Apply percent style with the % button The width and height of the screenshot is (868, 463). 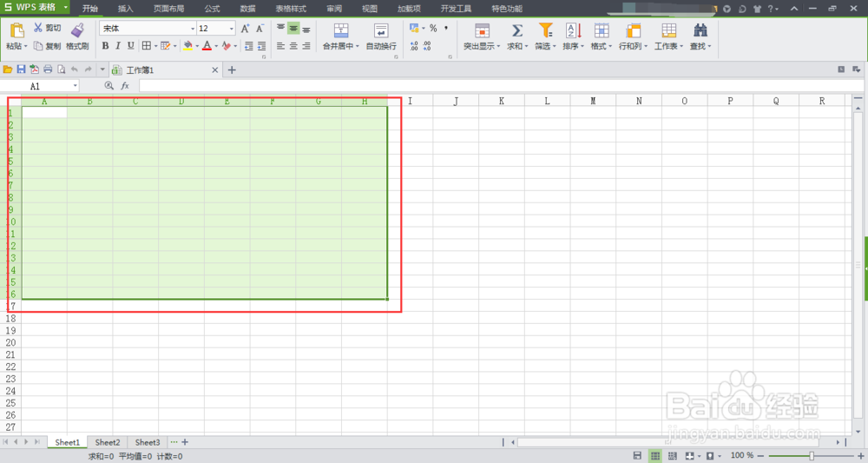point(433,29)
